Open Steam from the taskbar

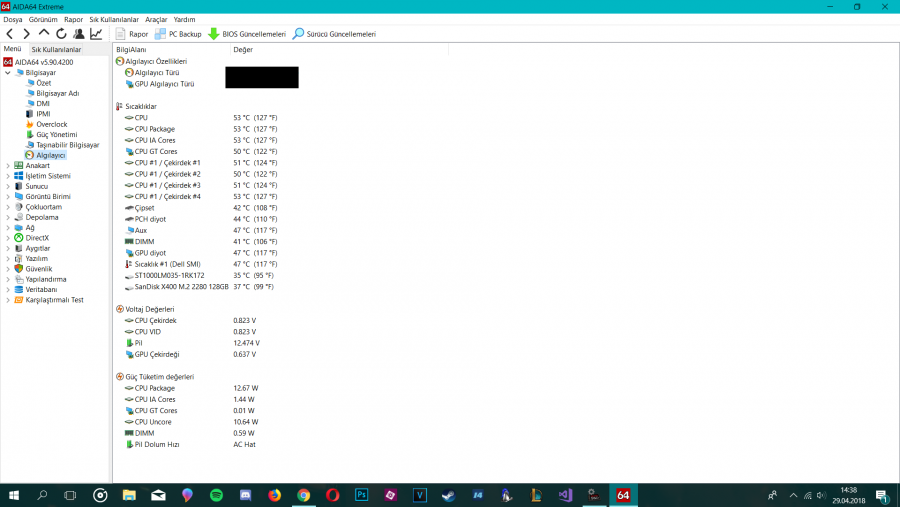448,496
